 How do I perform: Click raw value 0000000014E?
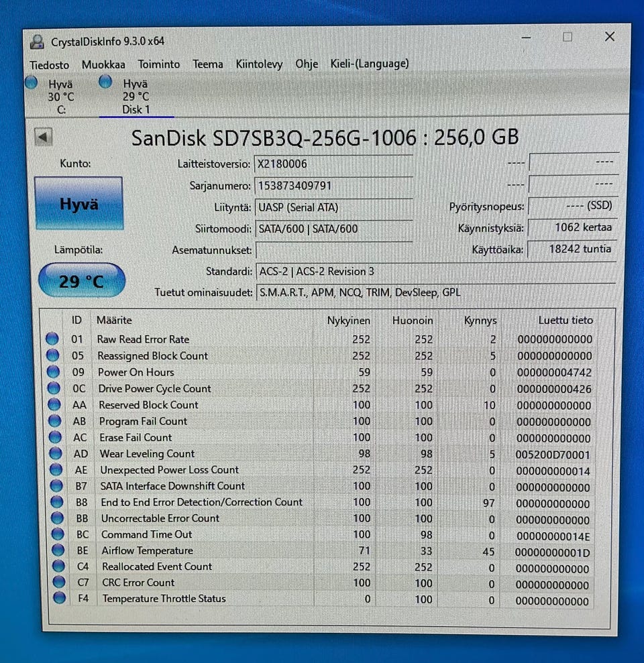click(553, 536)
